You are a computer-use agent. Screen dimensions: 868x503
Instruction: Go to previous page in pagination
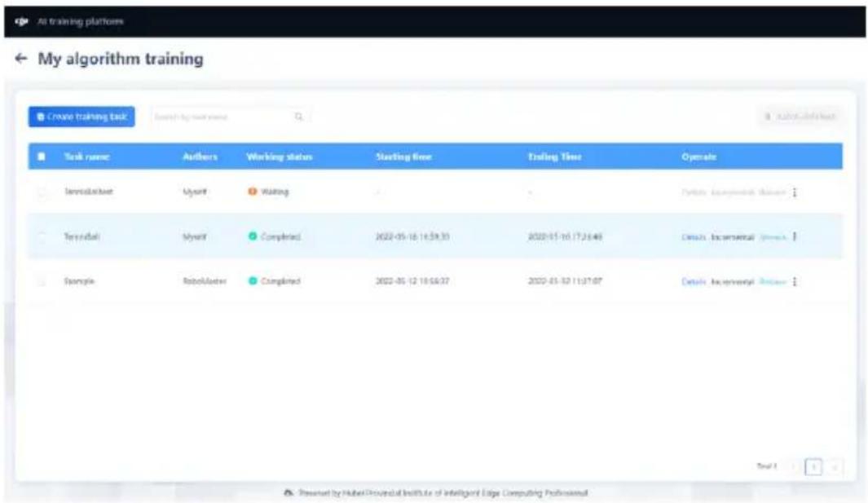793,467
